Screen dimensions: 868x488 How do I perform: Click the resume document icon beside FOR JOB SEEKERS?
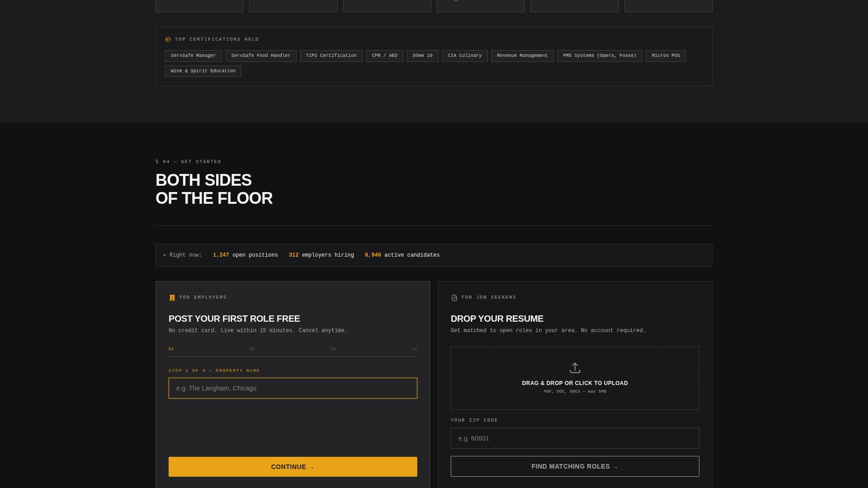coord(454,297)
